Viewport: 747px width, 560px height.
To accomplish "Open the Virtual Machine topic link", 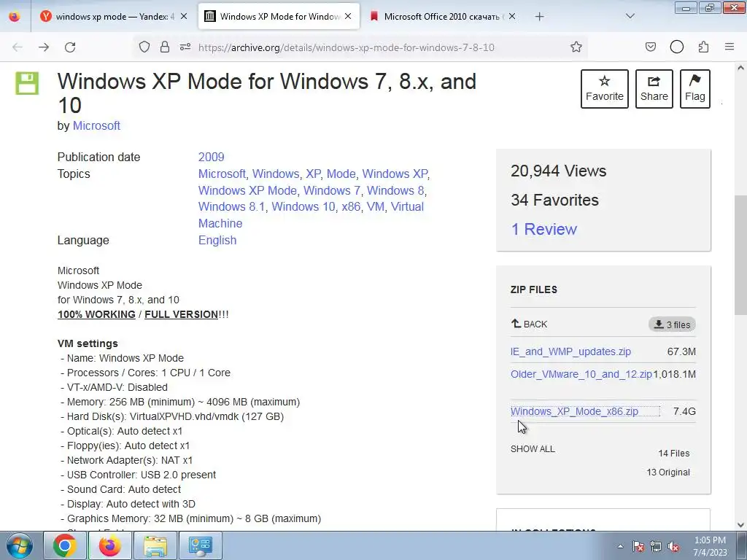I will (x=311, y=215).
